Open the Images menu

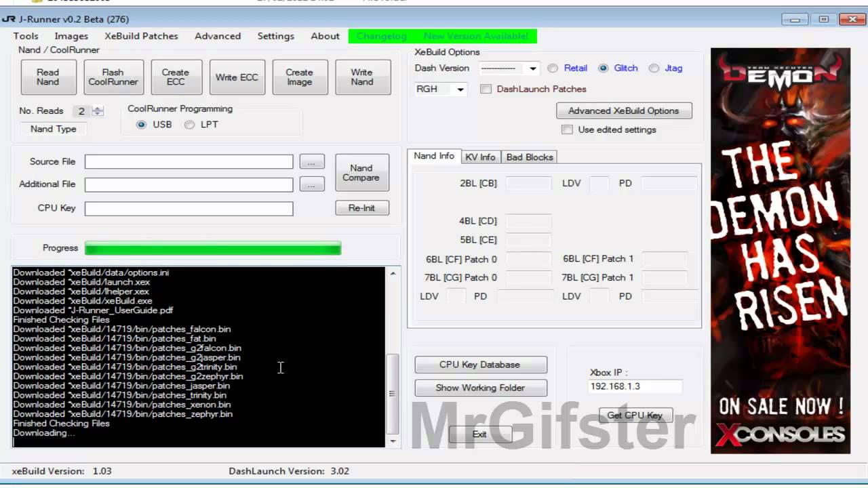(x=71, y=36)
